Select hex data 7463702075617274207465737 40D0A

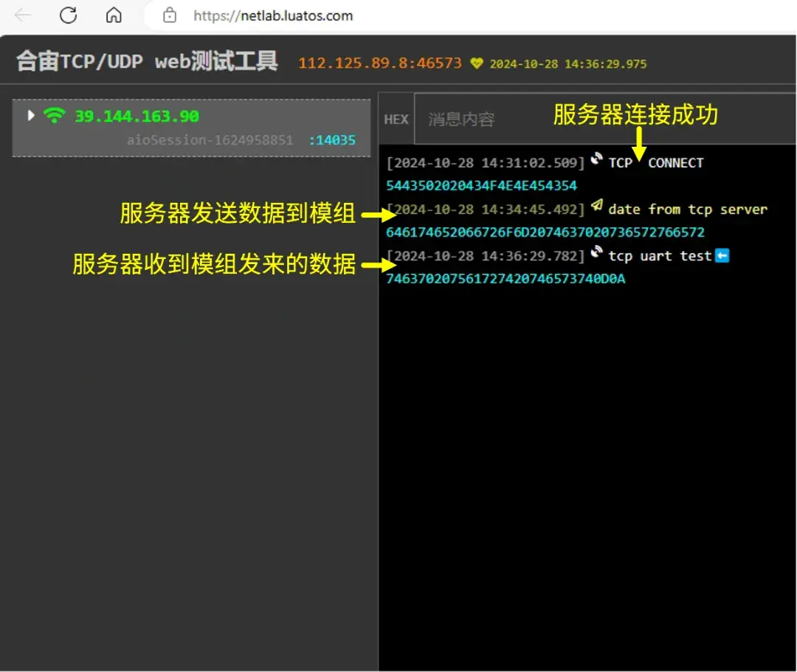click(x=506, y=279)
